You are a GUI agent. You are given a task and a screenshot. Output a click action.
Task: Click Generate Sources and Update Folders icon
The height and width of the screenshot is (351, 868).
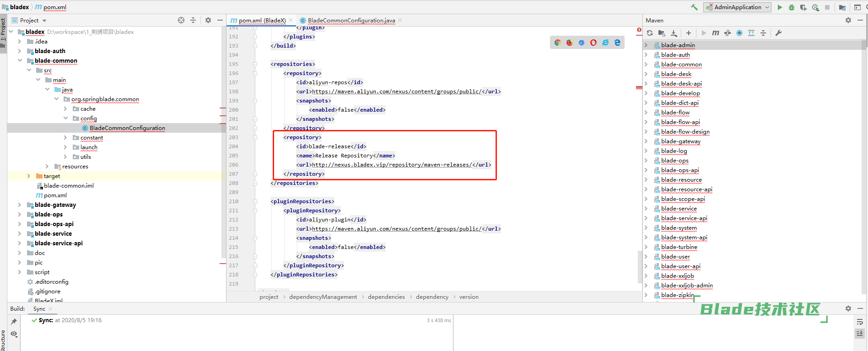662,33
